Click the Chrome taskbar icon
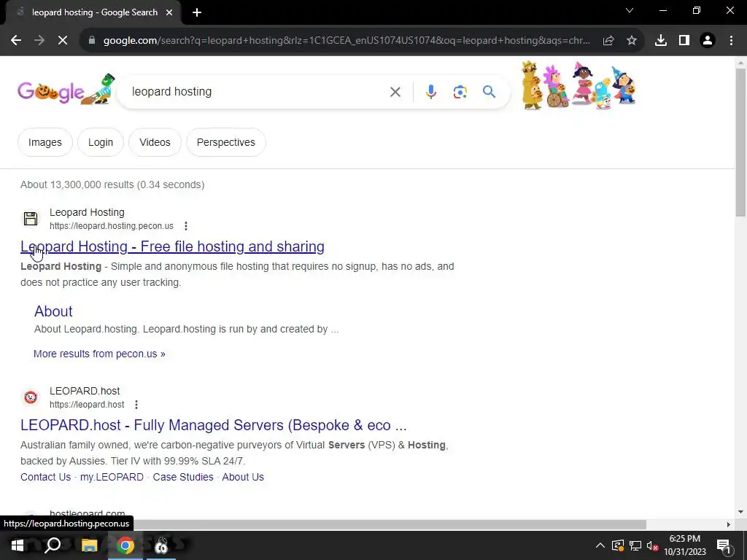 pyautogui.click(x=125, y=545)
